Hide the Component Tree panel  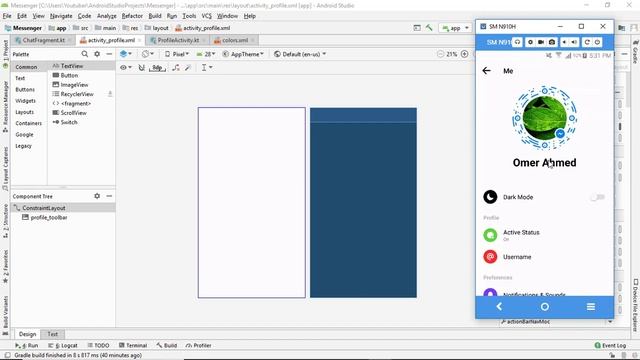click(109, 196)
